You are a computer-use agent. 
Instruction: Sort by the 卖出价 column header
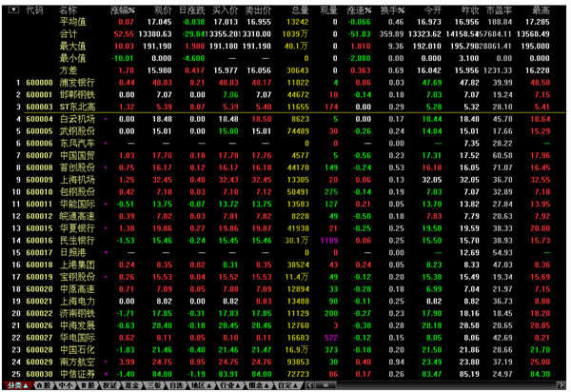pyautogui.click(x=258, y=10)
